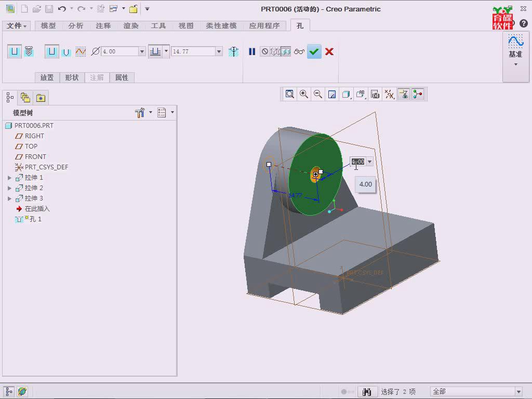Screen dimensions: 532x399
Task: Open the 属性 panel
Action: pos(122,78)
